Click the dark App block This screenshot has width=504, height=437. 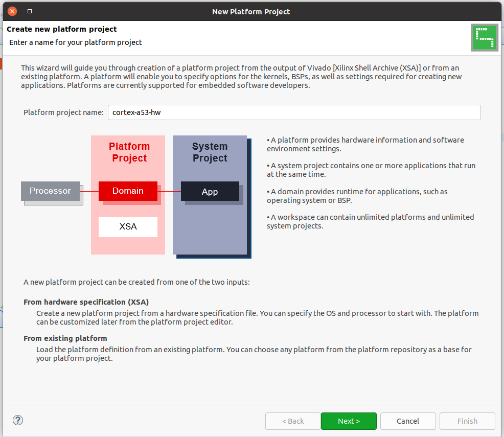(210, 192)
